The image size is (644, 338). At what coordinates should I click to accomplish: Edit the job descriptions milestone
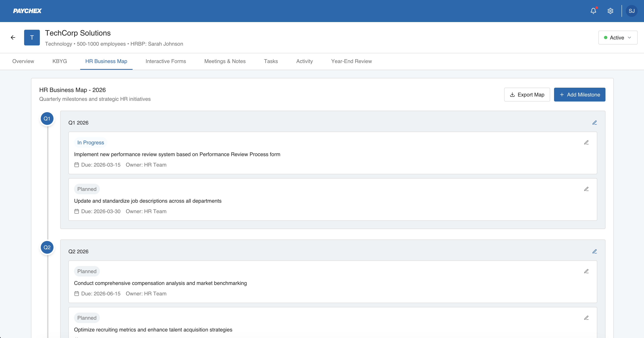point(586,189)
